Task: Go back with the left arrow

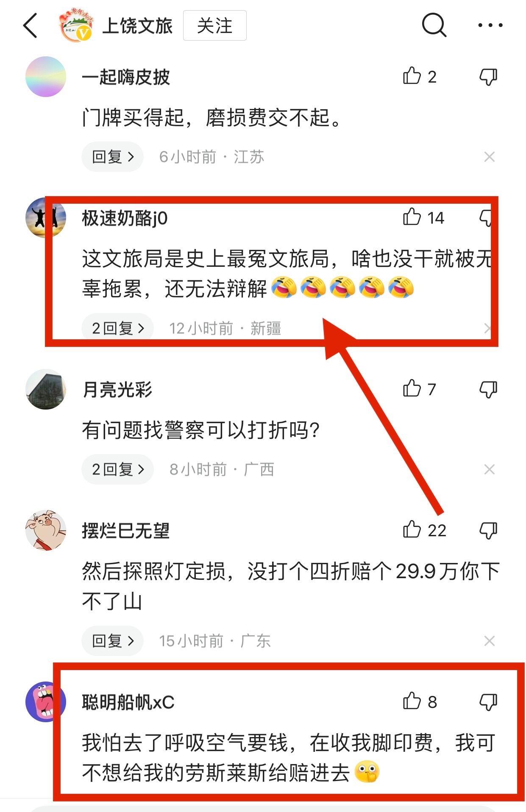Action: point(30,25)
